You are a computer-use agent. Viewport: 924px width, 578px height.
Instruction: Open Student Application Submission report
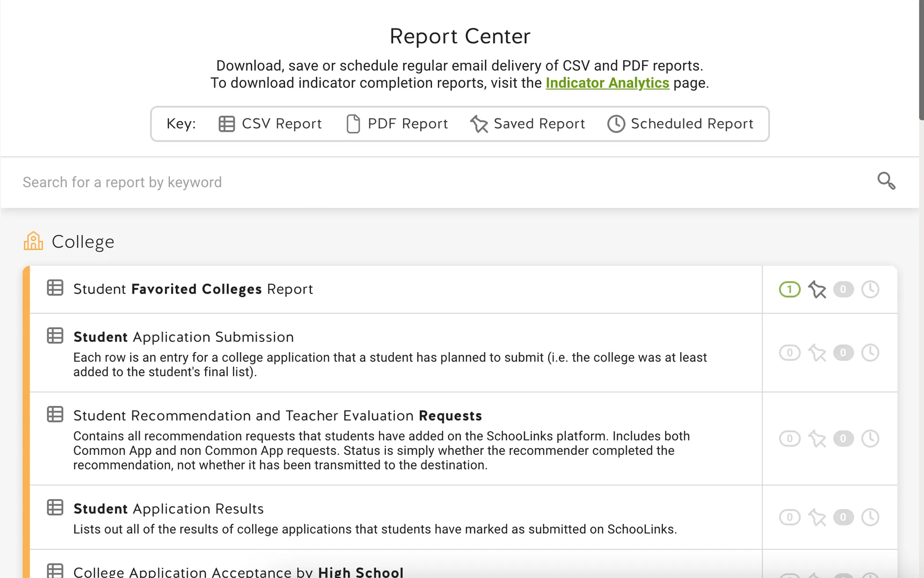(184, 337)
